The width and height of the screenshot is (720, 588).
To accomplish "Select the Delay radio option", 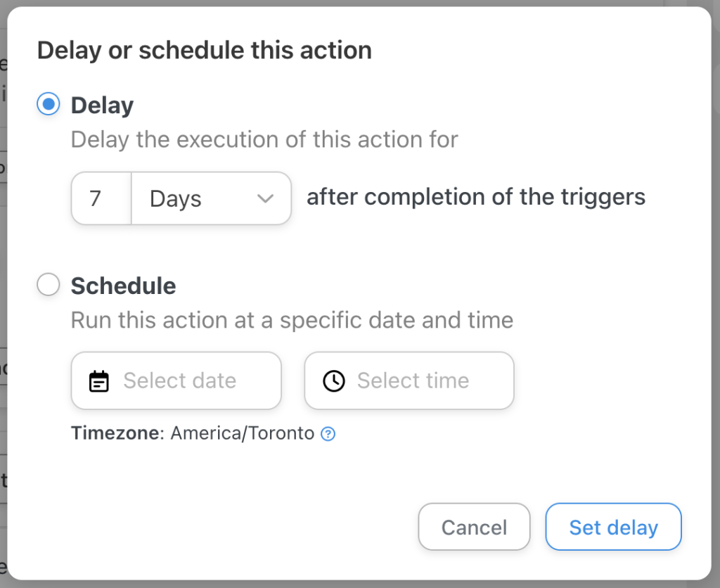I will pyautogui.click(x=47, y=104).
